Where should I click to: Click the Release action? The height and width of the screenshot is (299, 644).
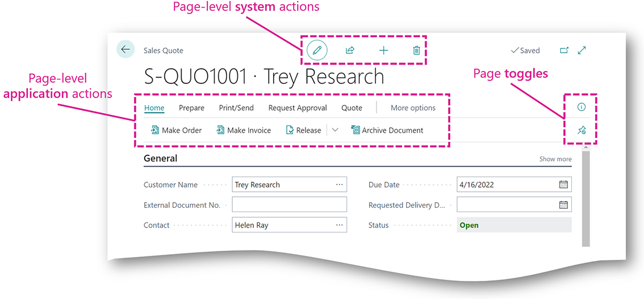point(303,130)
